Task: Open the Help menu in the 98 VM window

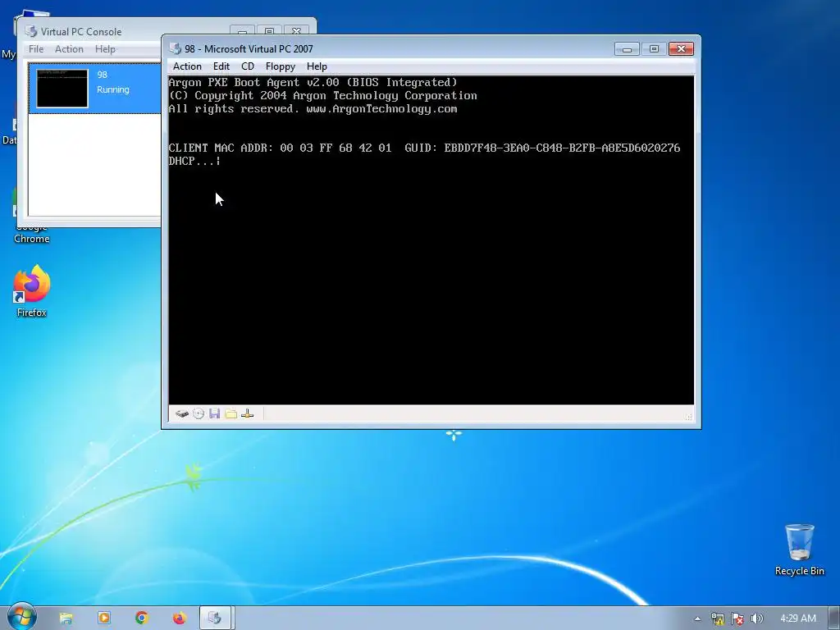Action: [317, 66]
